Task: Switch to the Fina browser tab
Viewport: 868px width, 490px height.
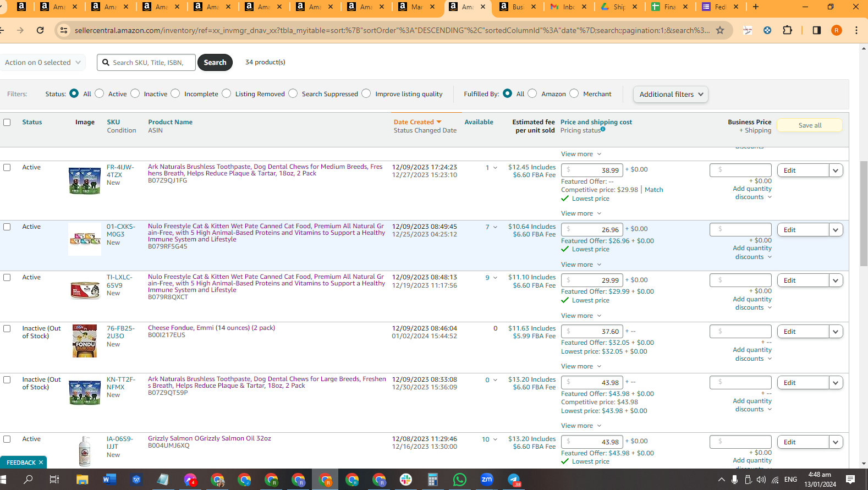Action: point(670,7)
